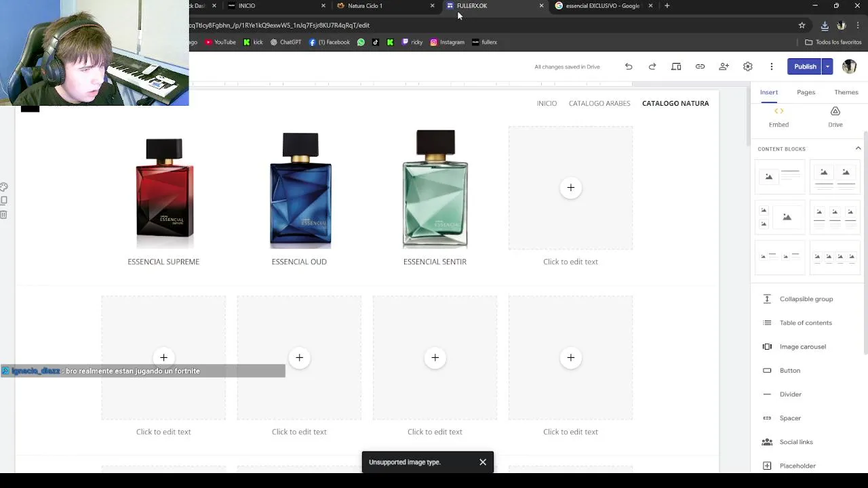The image size is (868, 488).
Task: Close the FULLERX.OK browser tab
Action: [541, 5]
